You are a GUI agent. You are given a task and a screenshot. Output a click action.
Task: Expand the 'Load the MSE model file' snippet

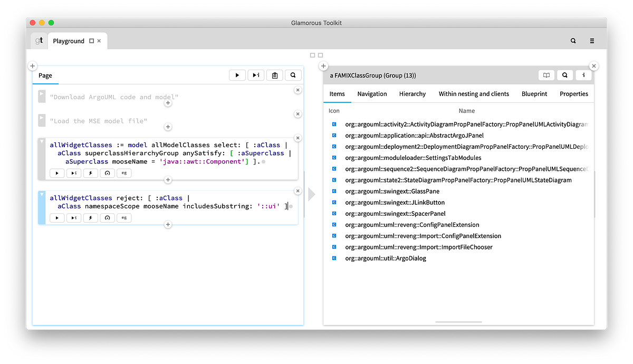point(42,120)
